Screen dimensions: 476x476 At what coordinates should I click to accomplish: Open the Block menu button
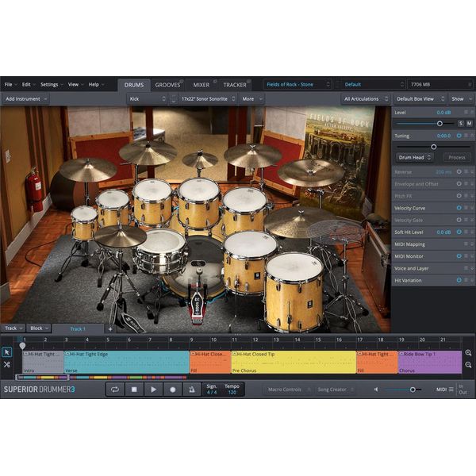click(x=39, y=328)
